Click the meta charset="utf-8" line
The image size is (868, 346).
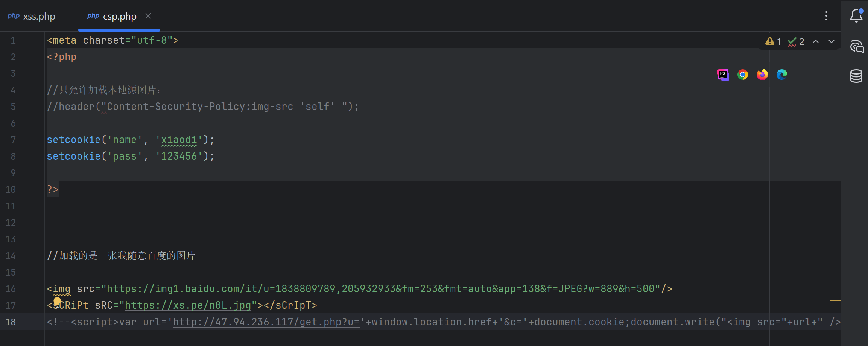pyautogui.click(x=113, y=40)
